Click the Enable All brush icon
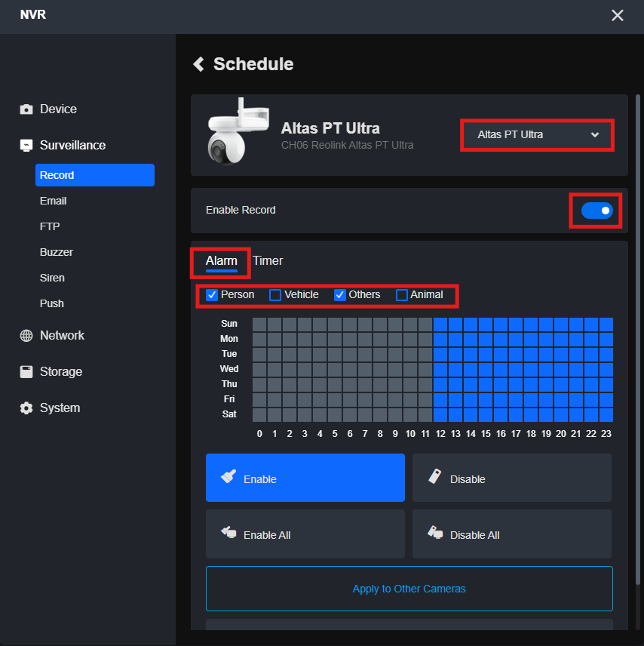This screenshot has width=644, height=646. [228, 532]
